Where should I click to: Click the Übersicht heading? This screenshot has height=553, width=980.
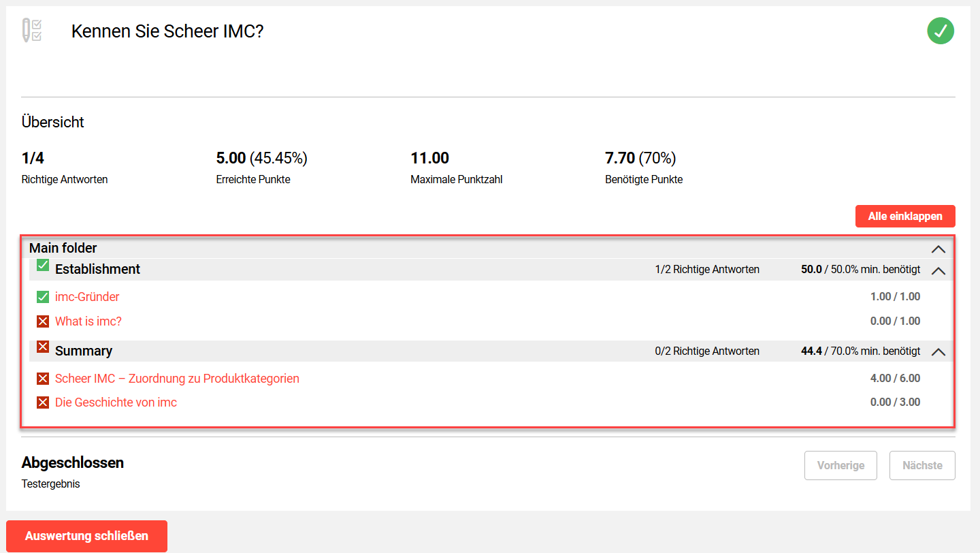(53, 123)
